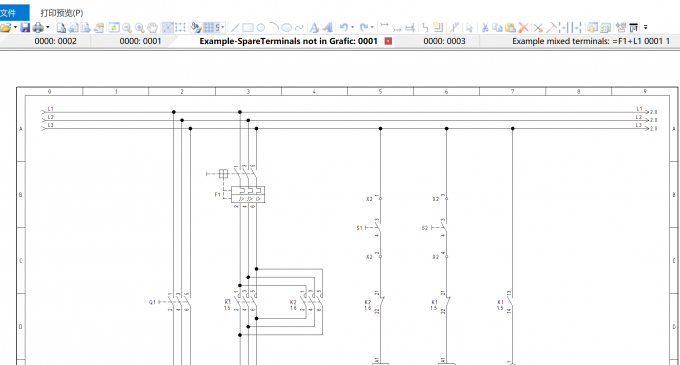Click the Undo arrow
The image size is (680, 365).
coord(343,28)
